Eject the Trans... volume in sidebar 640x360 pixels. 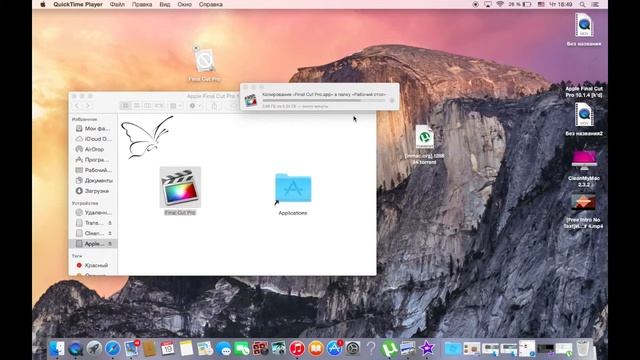tap(110, 223)
